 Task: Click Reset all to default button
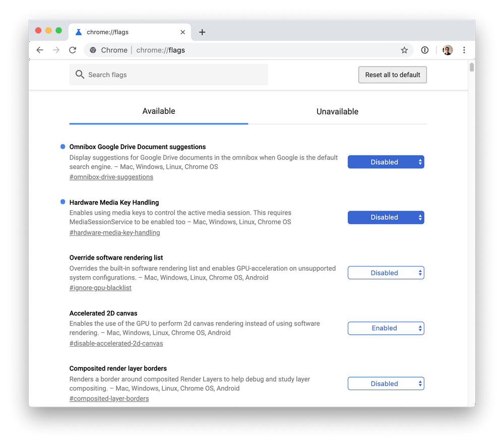pyautogui.click(x=393, y=75)
